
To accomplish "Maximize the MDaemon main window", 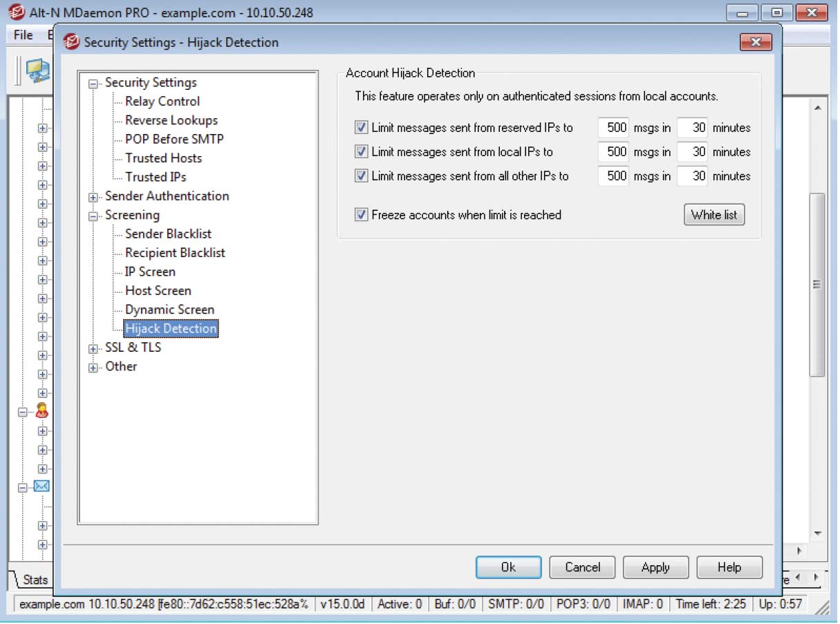I will click(x=778, y=12).
